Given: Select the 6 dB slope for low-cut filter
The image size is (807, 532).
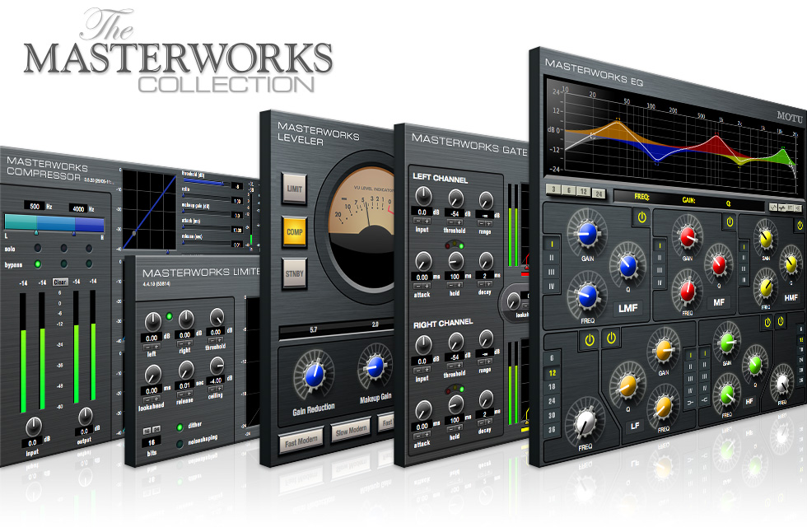Looking at the screenshot, I should pos(552,358).
